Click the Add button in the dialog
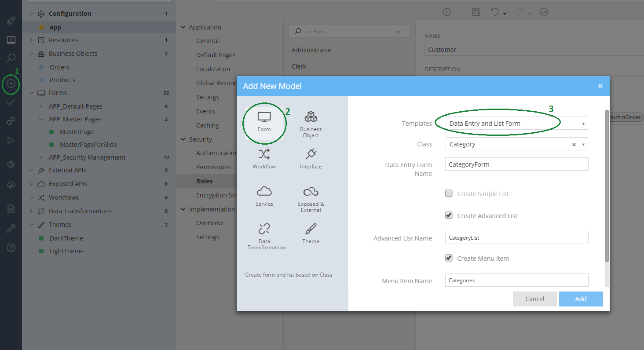644x350 pixels. (581, 299)
